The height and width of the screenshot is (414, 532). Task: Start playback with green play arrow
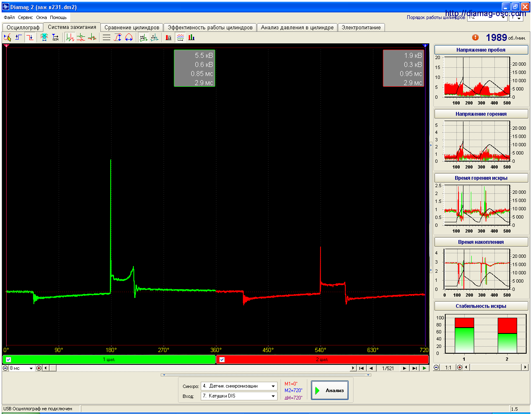click(424, 368)
